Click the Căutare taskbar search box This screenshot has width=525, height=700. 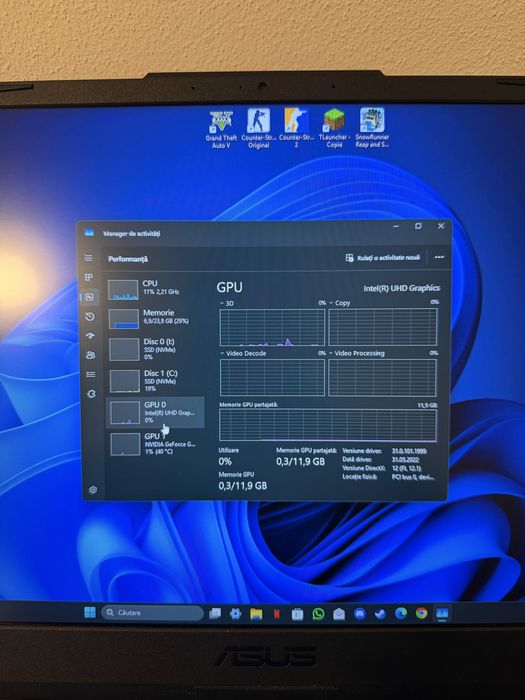[152, 612]
